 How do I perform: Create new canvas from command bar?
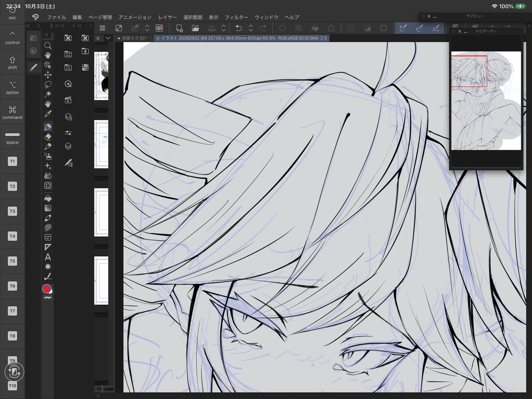[x=179, y=28]
